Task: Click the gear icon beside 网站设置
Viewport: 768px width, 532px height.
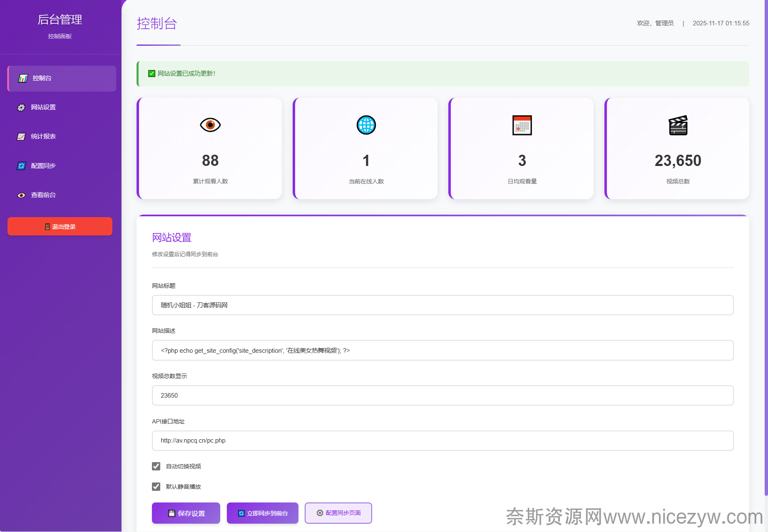Action: pyautogui.click(x=21, y=108)
